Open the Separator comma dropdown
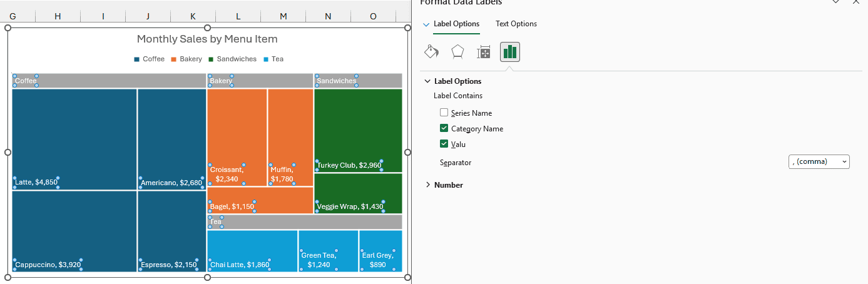Screen dimensions: 868x284 (x=819, y=162)
